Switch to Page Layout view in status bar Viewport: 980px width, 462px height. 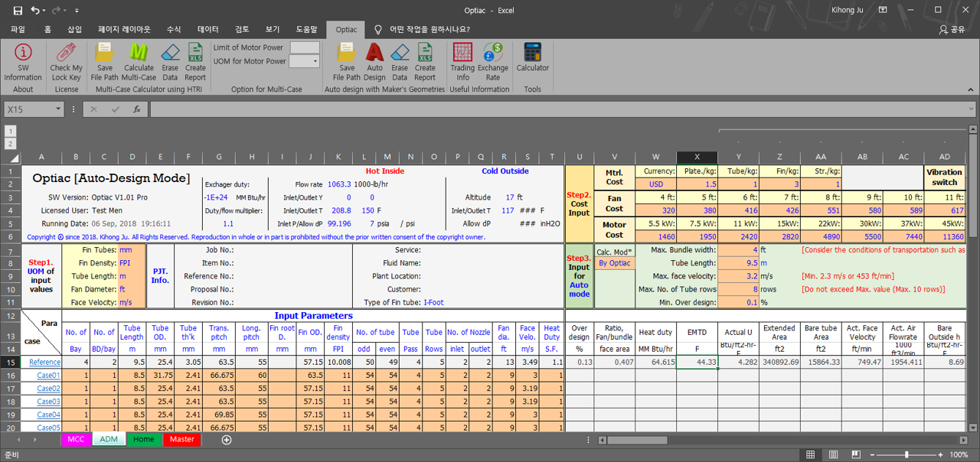(835, 454)
